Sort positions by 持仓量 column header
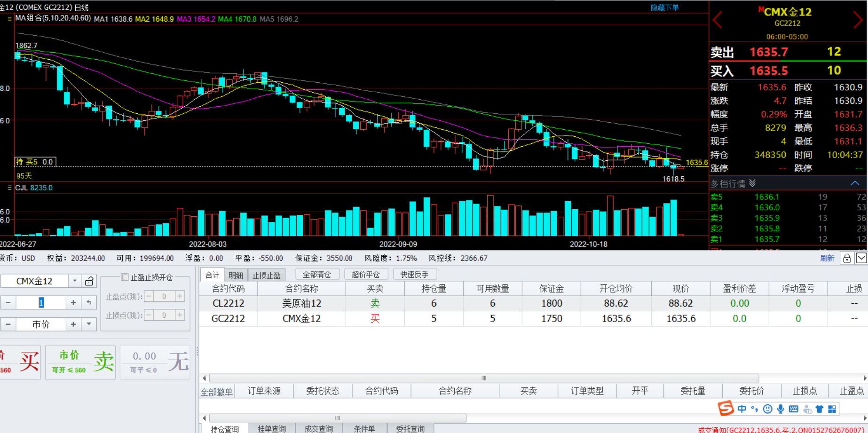Image resolution: width=868 pixels, height=433 pixels. coord(434,289)
